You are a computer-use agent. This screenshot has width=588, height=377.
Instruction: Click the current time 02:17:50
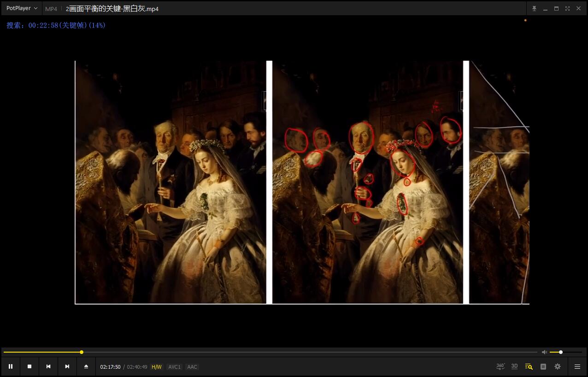pos(111,367)
